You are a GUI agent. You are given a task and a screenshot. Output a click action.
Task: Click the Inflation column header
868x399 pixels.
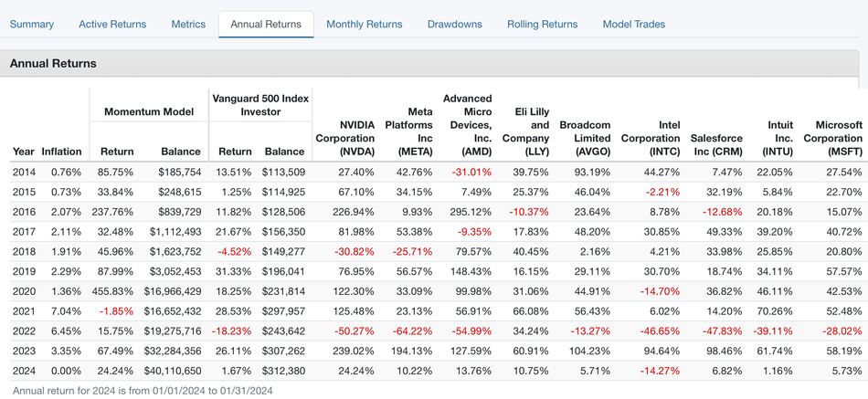(61, 152)
